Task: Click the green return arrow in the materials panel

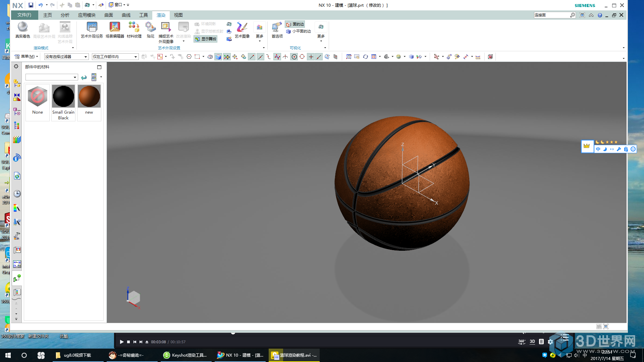Action: pos(84,77)
